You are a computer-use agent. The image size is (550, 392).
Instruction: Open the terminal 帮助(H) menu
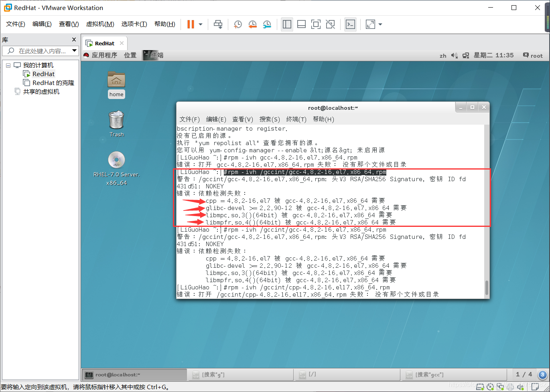(x=323, y=119)
